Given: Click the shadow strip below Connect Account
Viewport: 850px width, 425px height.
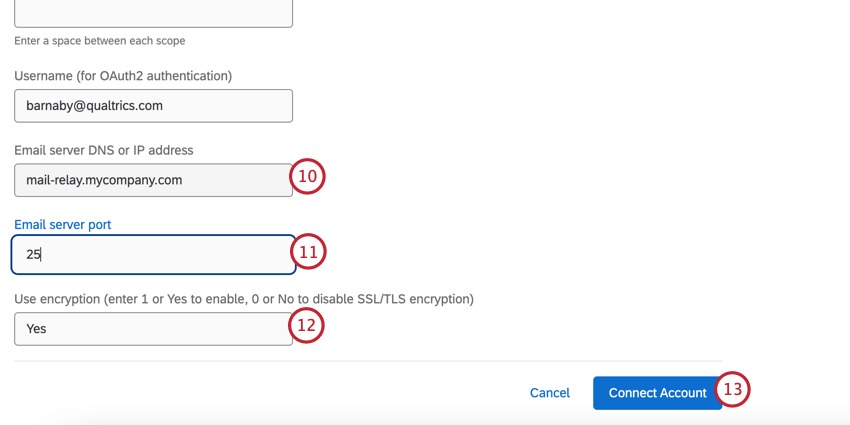Looking at the screenshot, I should [x=657, y=418].
